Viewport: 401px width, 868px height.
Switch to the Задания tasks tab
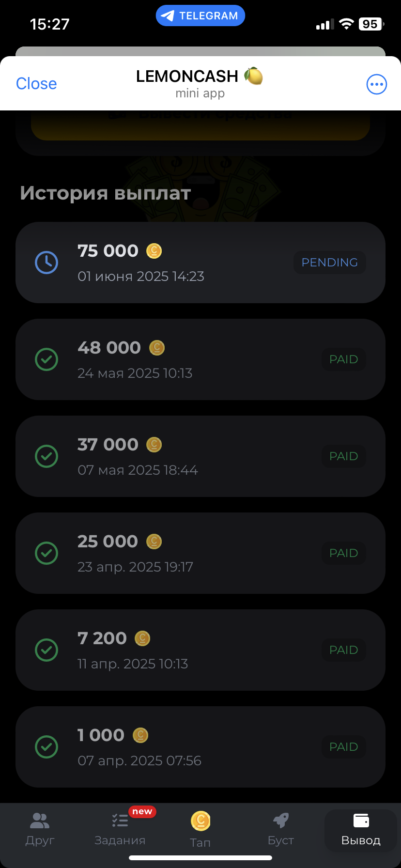[120, 829]
